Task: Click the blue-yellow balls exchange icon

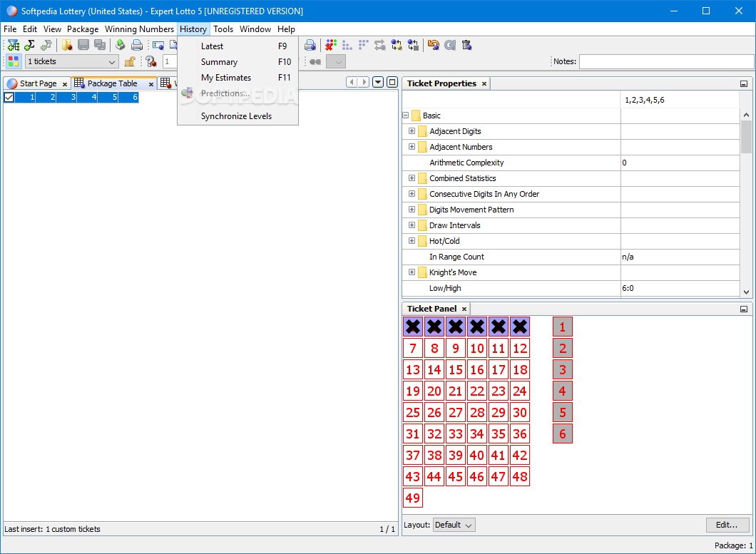Action: pyautogui.click(x=397, y=46)
